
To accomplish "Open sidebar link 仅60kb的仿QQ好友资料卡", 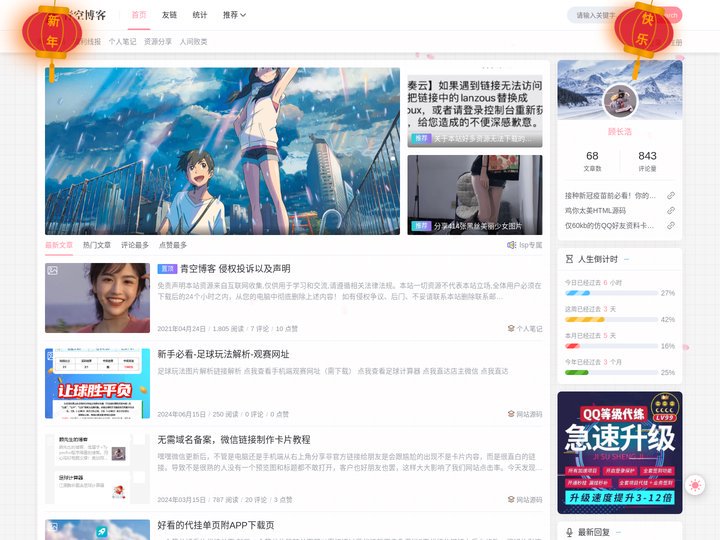I will click(x=609, y=226).
